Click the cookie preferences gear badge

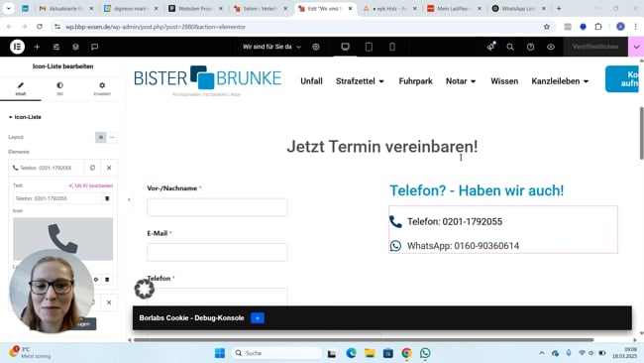[x=145, y=289]
